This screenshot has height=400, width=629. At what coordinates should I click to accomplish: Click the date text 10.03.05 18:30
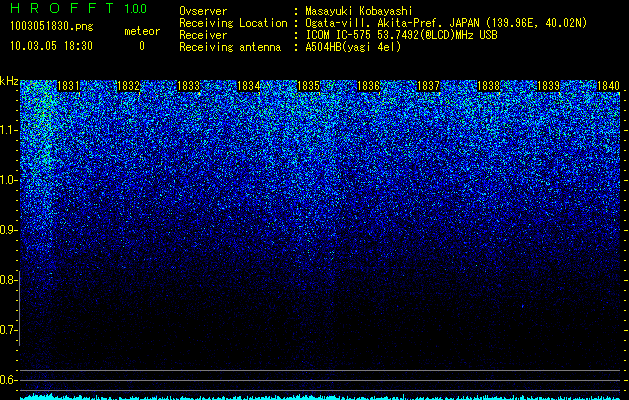tap(52, 46)
